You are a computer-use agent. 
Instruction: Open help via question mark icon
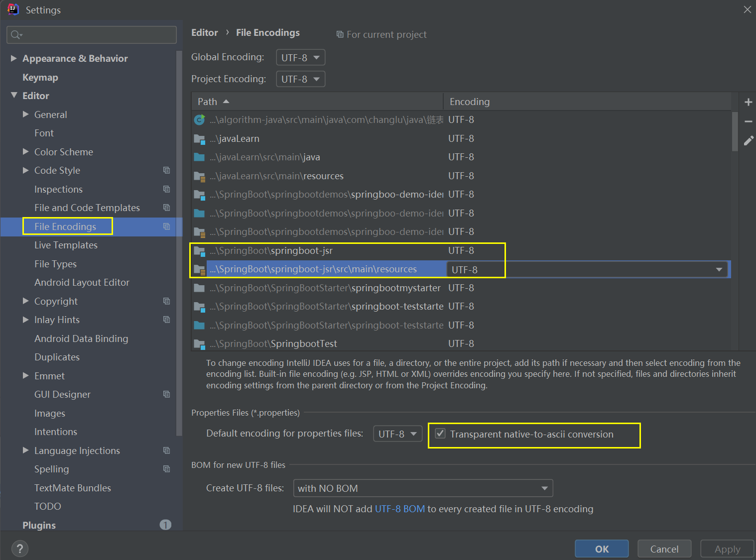[19, 549]
